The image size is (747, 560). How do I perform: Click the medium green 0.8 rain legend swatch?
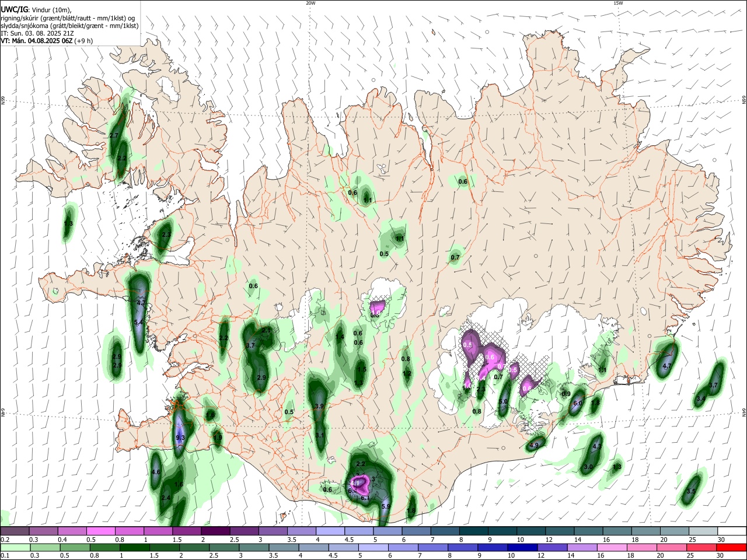104,548
